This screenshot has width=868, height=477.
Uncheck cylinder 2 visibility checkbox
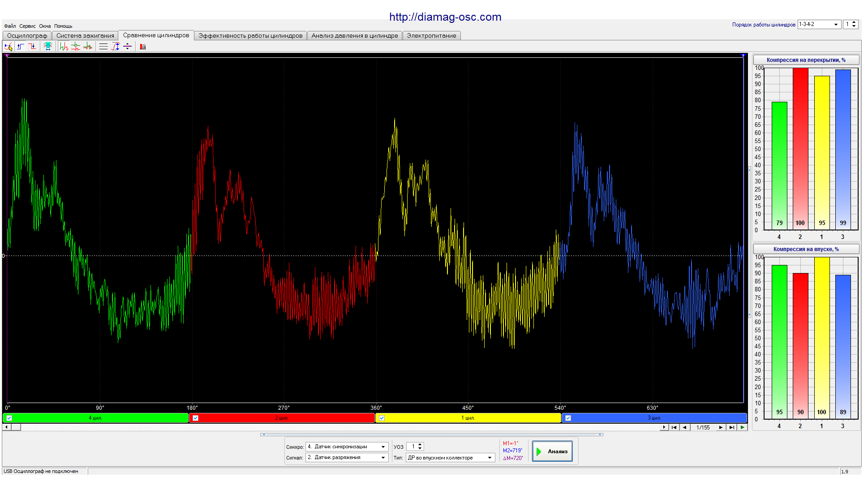pos(195,418)
